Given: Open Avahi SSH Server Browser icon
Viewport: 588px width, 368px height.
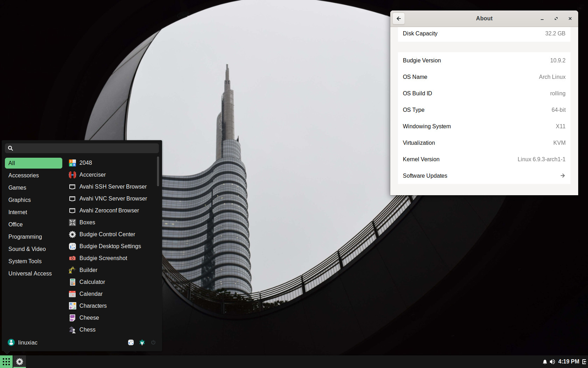Looking at the screenshot, I should [72, 187].
